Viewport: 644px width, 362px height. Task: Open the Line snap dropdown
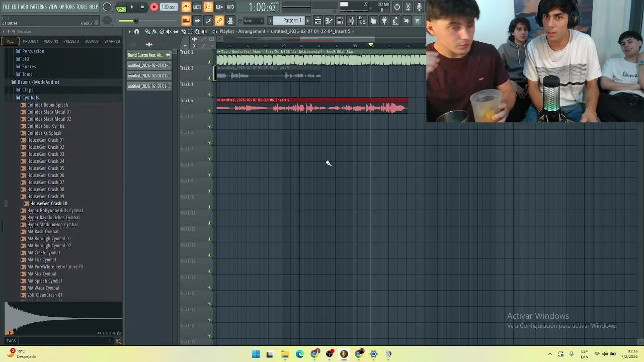point(254,21)
